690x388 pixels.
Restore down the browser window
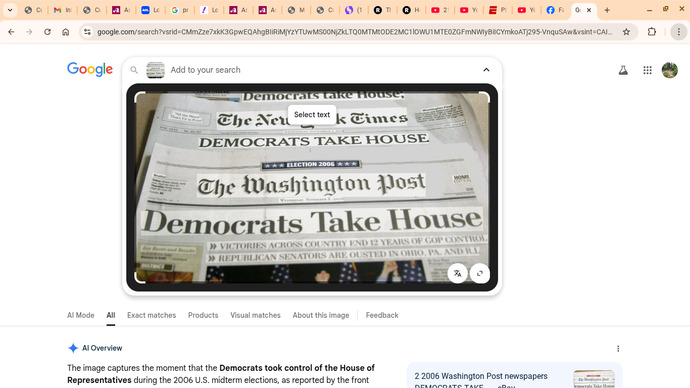coord(665,10)
